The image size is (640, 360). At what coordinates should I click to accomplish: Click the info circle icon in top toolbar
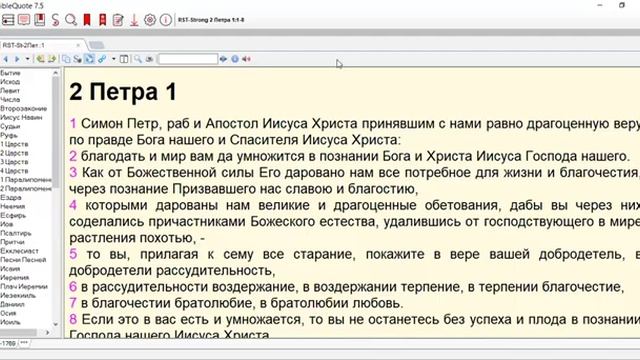(x=165, y=20)
